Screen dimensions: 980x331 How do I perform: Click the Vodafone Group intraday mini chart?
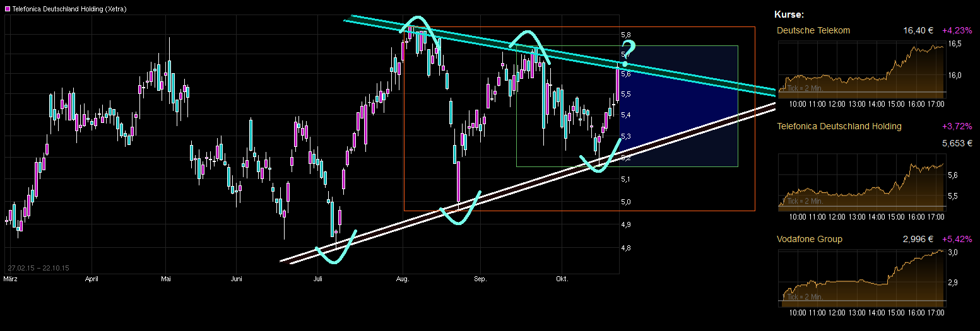pyautogui.click(x=861, y=276)
